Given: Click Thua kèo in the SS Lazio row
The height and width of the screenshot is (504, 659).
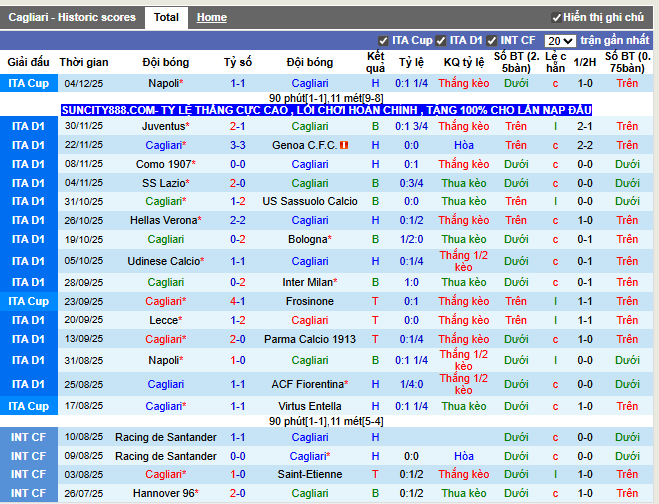Looking at the screenshot, I should (x=464, y=183).
